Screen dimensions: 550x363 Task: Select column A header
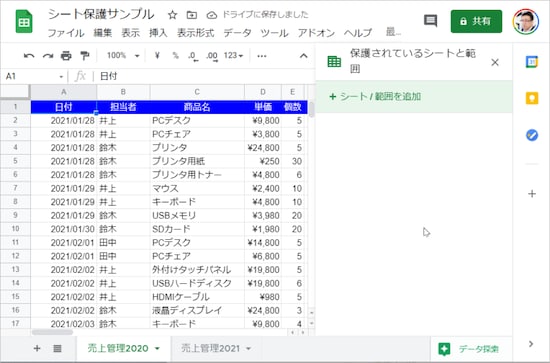pos(63,92)
